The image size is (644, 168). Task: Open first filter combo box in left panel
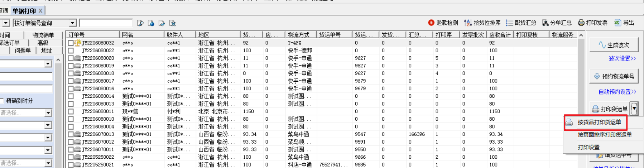click(48, 64)
